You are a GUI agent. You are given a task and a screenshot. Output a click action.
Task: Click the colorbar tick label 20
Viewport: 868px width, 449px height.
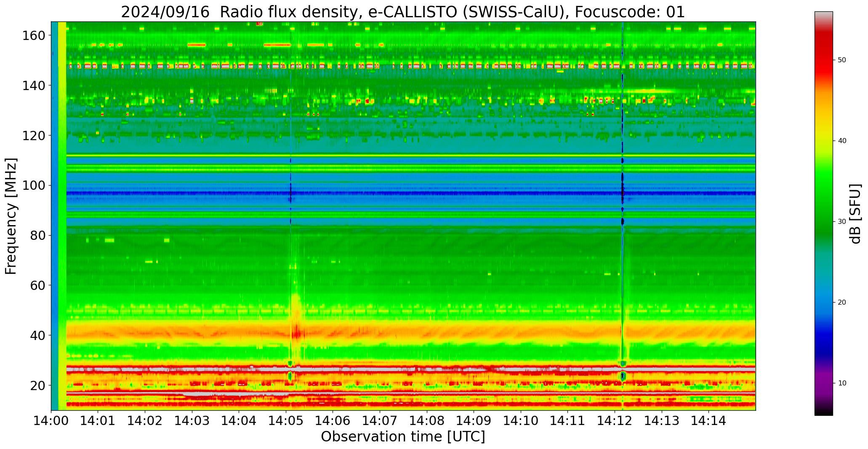pos(842,303)
